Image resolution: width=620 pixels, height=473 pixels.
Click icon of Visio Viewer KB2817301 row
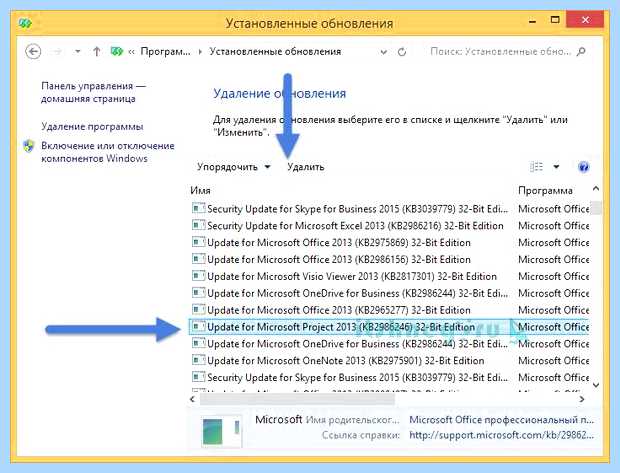[198, 276]
